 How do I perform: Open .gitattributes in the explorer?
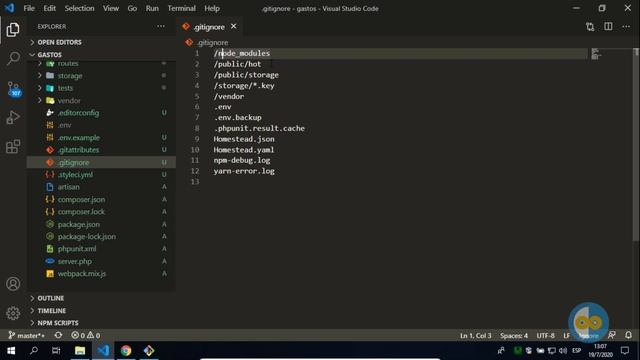(78, 150)
